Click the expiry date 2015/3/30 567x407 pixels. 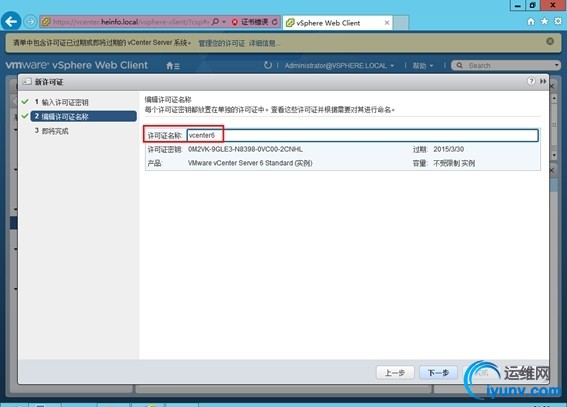tap(448, 149)
